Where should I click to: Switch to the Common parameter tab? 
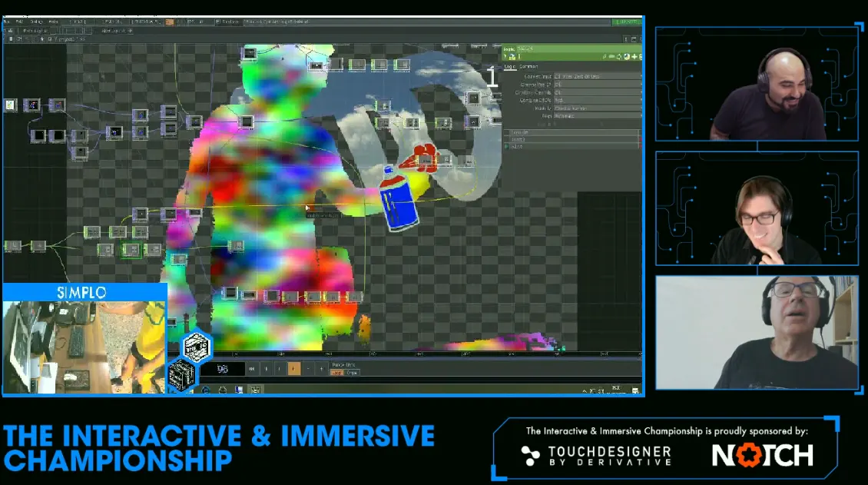click(528, 66)
